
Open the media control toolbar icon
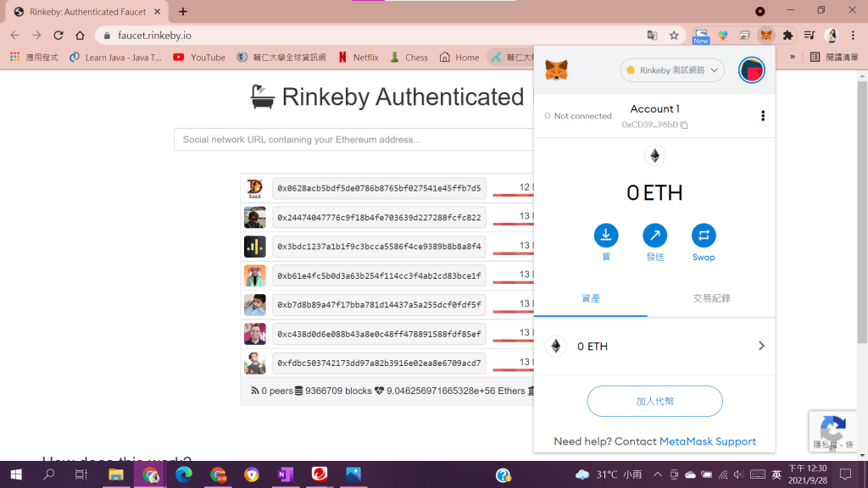tap(810, 36)
